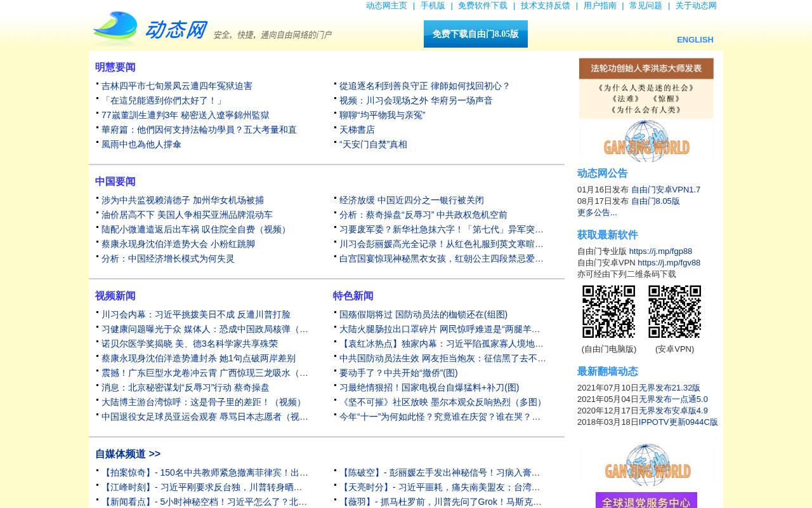Screen dimensions: 812x508
Task: Open 技术支持反馈 menu link
Action: click(546, 6)
